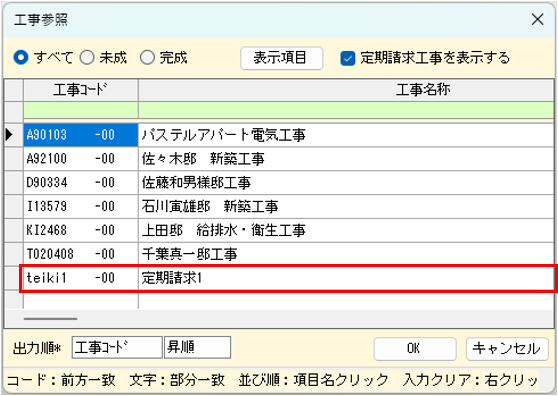Select code cell T020408 -00
The height and width of the screenshot is (396, 558).
pyautogui.click(x=81, y=254)
